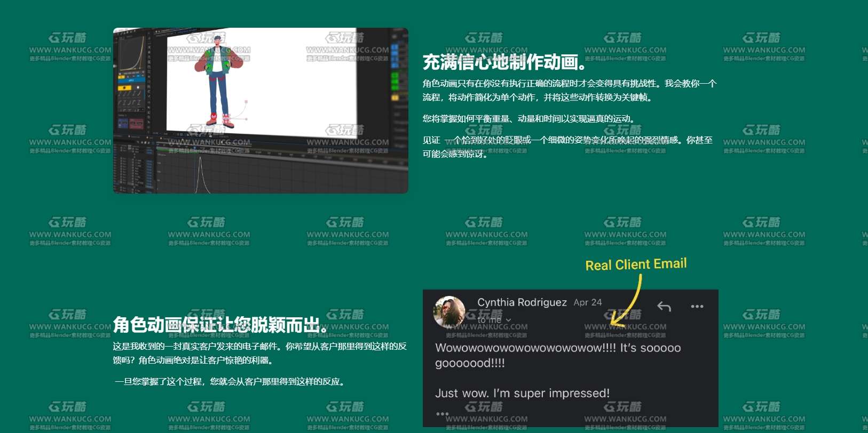This screenshot has width=868, height=433.
Task: Click the 'Wowowowowowowowowowow!!!! It's sooooo' email line
Action: click(x=558, y=348)
